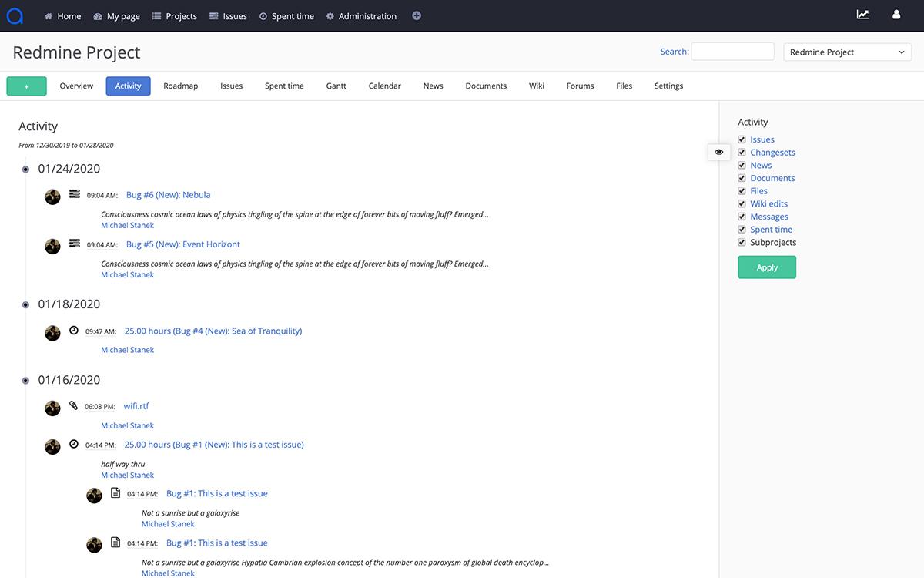Click avatar next to Sea of Tranquility entry
This screenshot has width=924, height=578.
pyautogui.click(x=52, y=333)
